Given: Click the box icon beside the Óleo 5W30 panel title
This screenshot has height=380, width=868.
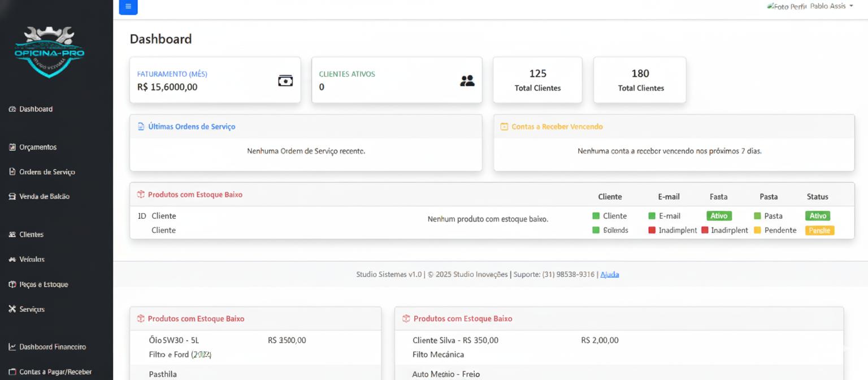Looking at the screenshot, I should tap(141, 319).
